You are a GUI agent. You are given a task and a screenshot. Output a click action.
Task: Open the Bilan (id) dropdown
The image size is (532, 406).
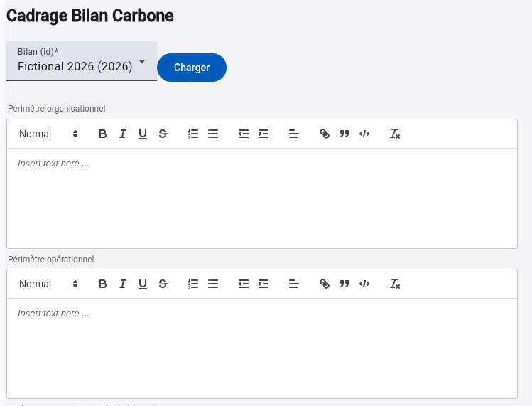(81, 62)
